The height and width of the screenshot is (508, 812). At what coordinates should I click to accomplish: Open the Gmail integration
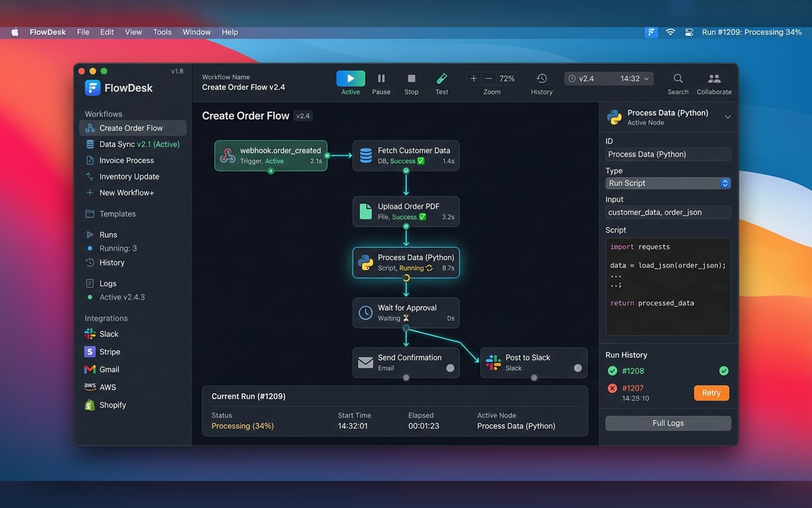pos(102,369)
